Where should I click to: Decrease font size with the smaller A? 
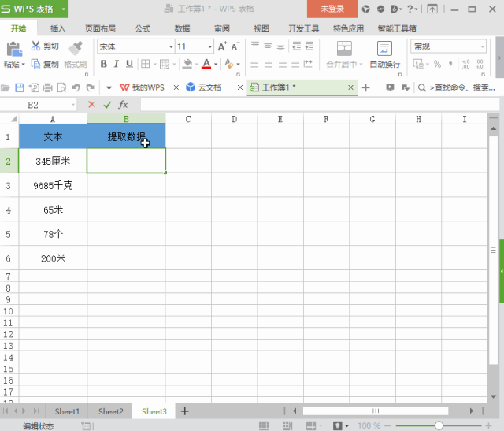(x=235, y=46)
